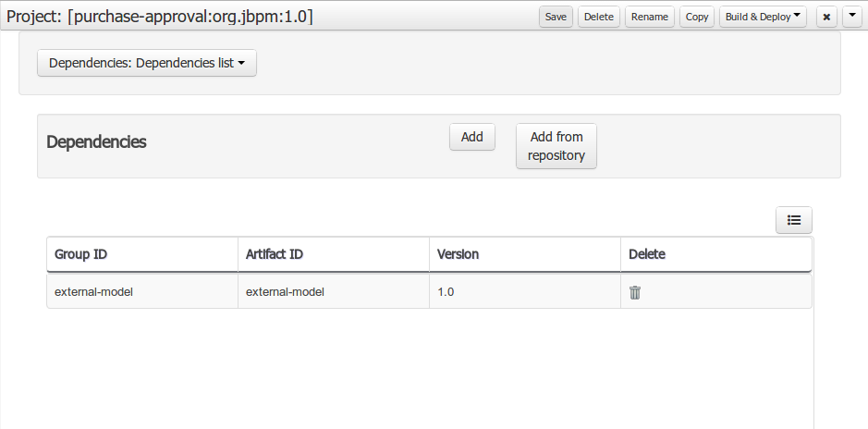
Task: Close the project editor with X
Action: [826, 17]
